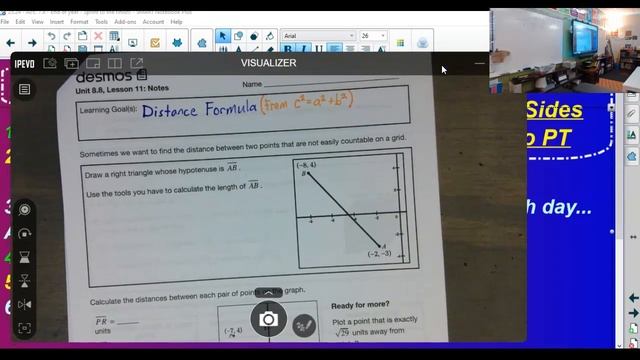The width and height of the screenshot is (640, 360).
Task: Open the Arial font name dropdown
Action: point(318,36)
